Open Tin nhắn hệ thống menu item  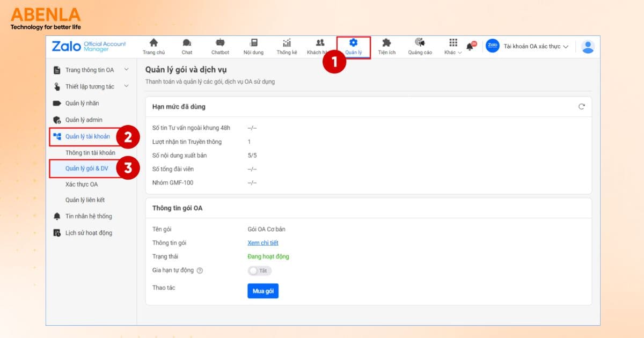(x=89, y=216)
